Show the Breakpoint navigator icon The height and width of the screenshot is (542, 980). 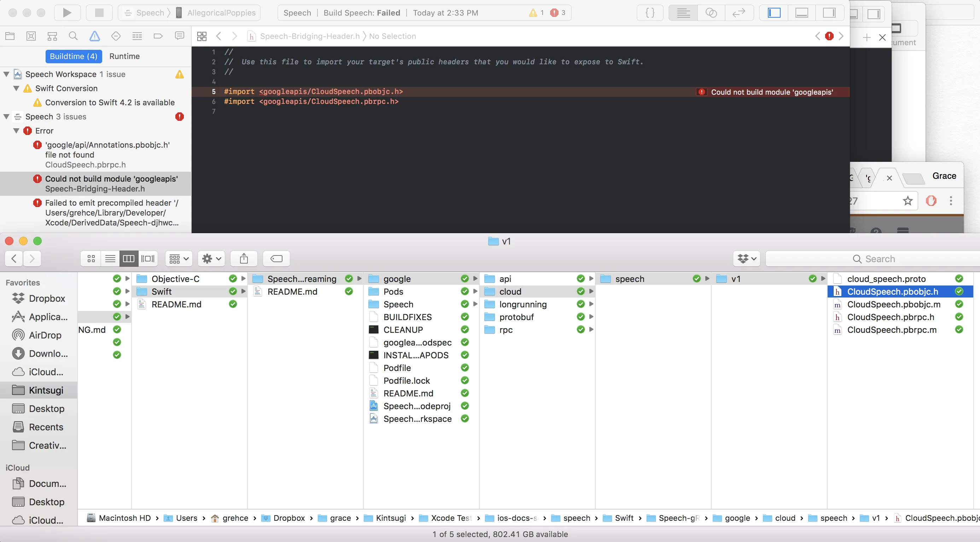158,36
